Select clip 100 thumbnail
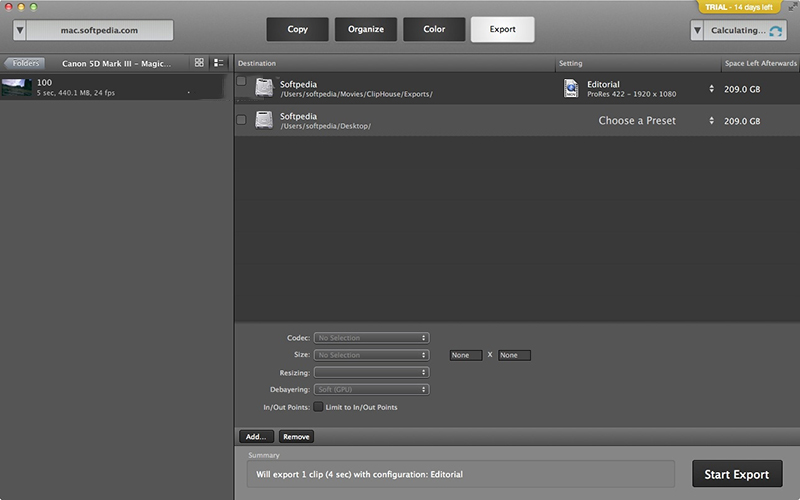 click(x=17, y=87)
